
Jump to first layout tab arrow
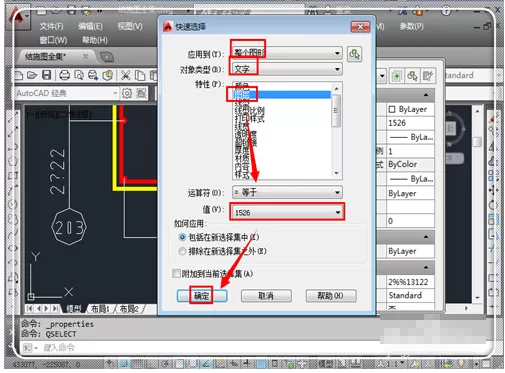point(29,308)
